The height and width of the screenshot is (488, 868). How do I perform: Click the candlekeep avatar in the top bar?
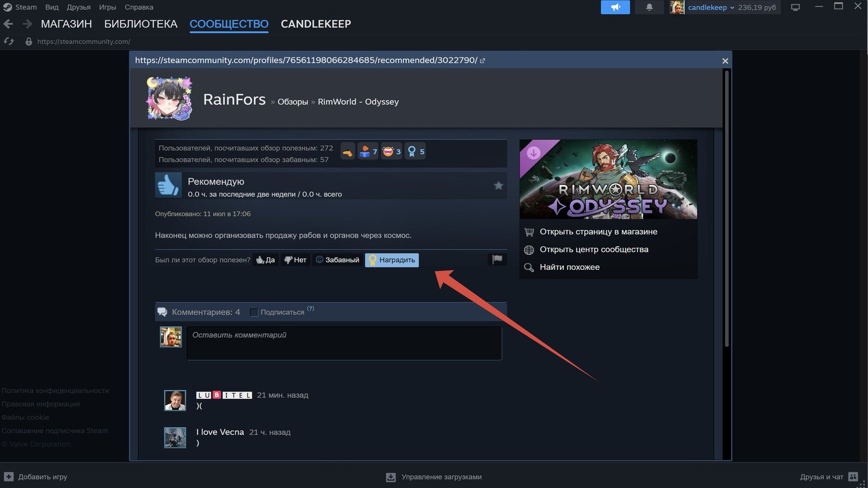tap(677, 7)
